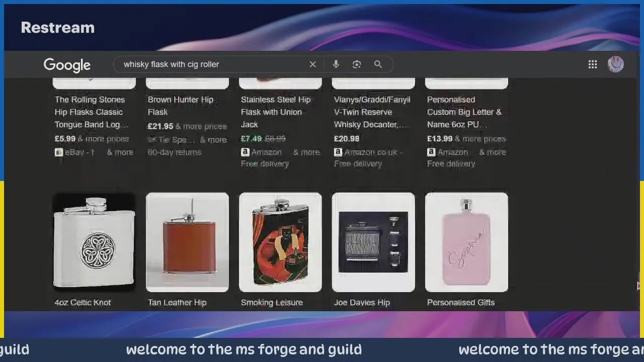This screenshot has width=644, height=362.
Task: Click '& more' beside Tie Spe seller
Action: (x=213, y=140)
